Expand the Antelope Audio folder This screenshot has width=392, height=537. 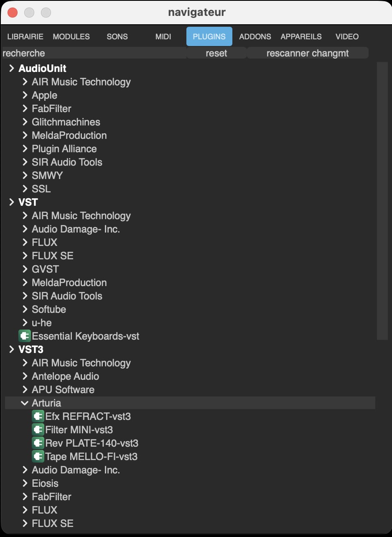click(x=25, y=376)
